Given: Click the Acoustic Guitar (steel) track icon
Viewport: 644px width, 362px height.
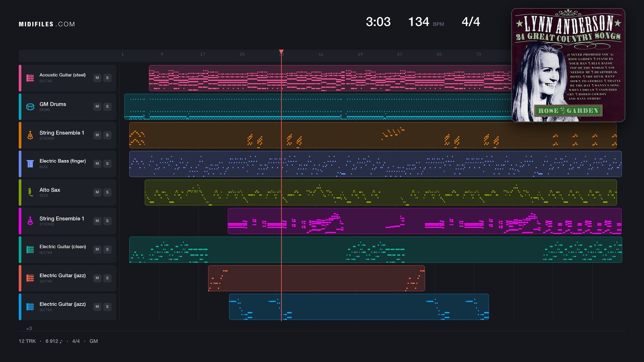Looking at the screenshot, I should pos(30,78).
